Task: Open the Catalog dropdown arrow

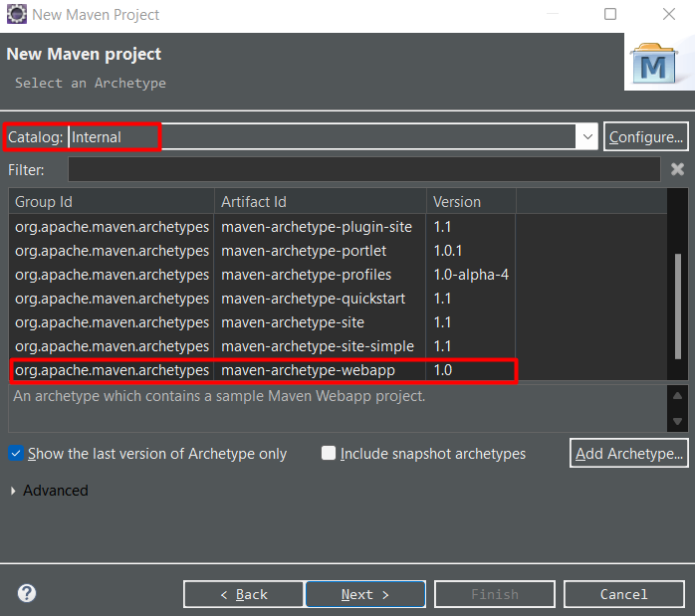Action: point(587,137)
